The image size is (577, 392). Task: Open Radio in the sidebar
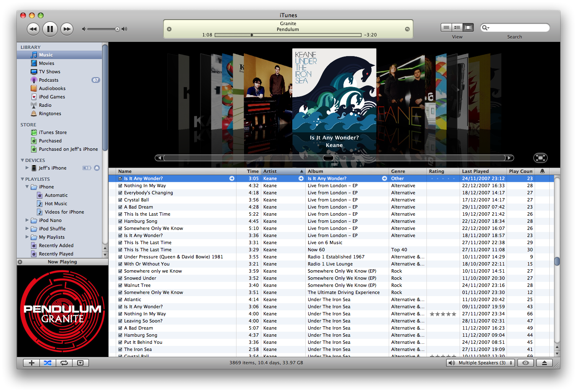coord(60,105)
